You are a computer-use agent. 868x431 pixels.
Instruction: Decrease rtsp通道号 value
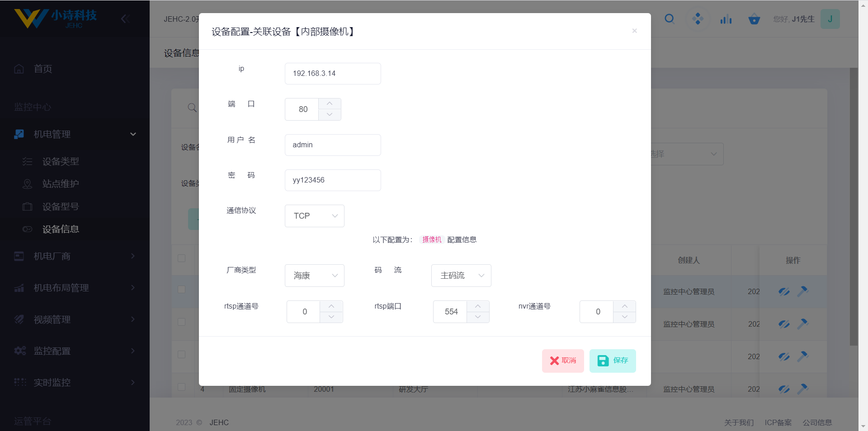coord(331,317)
